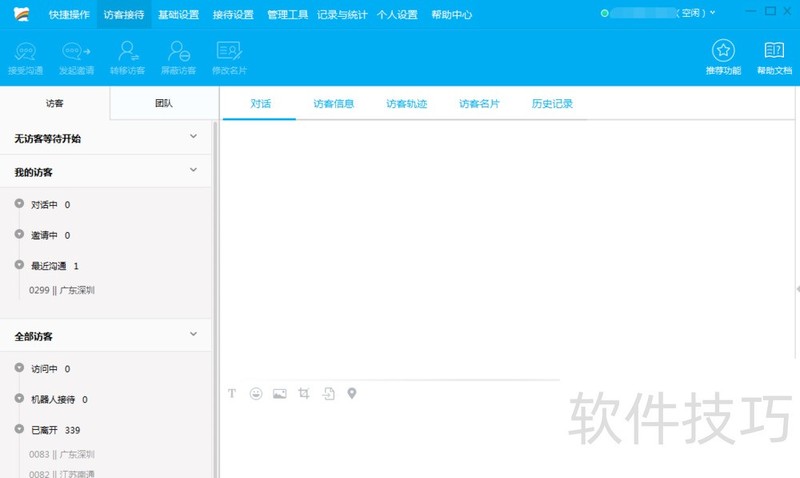800x478 pixels.
Task: Expand the 无访客等待开始 section chevron
Action: click(194, 137)
